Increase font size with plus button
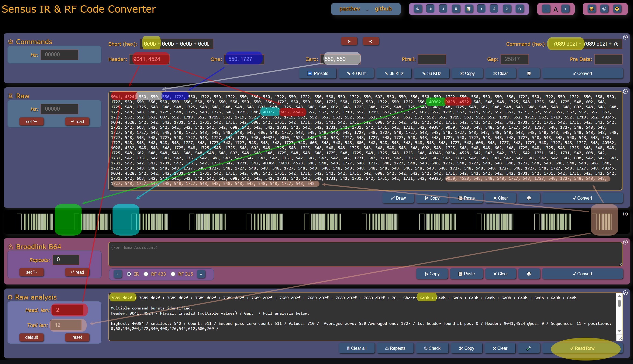Viewport: 633px width, 364px height. pyautogui.click(x=565, y=9)
